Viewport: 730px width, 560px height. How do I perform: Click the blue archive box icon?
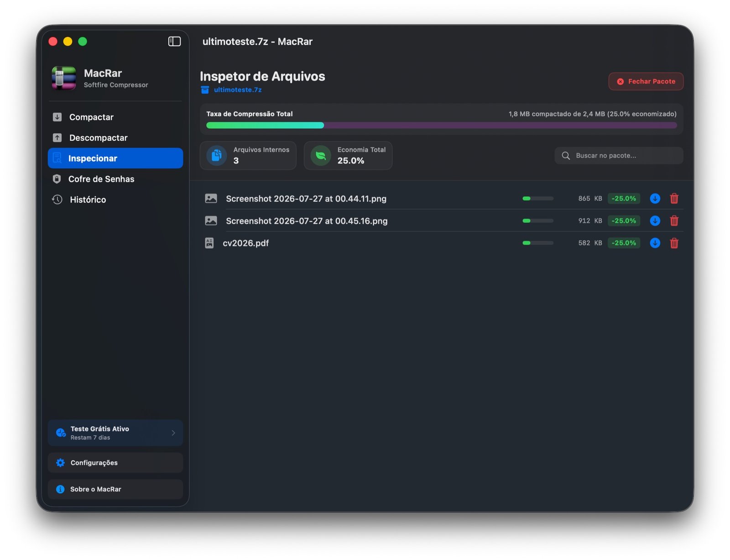205,90
